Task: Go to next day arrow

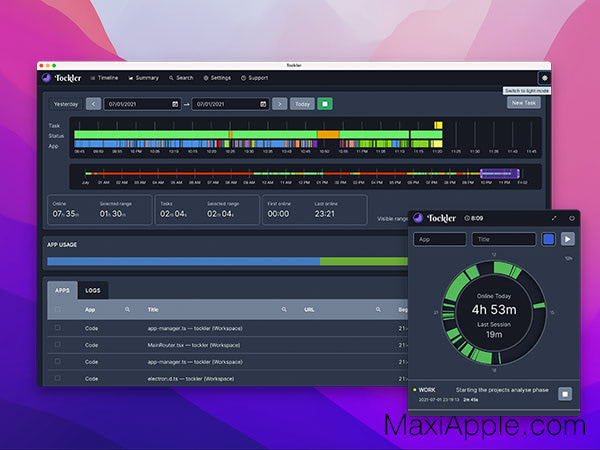Action: [280, 104]
